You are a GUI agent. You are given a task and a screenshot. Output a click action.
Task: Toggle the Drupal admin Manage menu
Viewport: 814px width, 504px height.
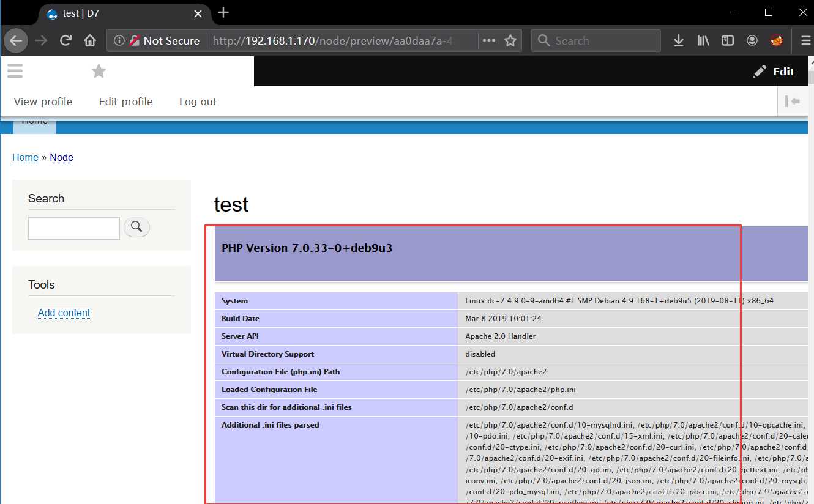pyautogui.click(x=15, y=71)
